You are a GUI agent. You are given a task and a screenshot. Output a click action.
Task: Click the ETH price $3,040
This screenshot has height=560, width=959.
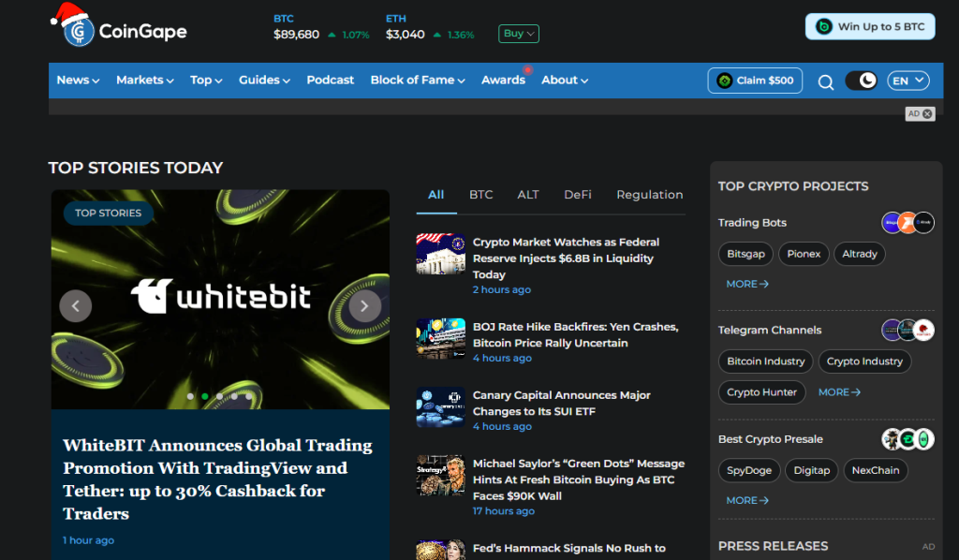pyautogui.click(x=405, y=35)
